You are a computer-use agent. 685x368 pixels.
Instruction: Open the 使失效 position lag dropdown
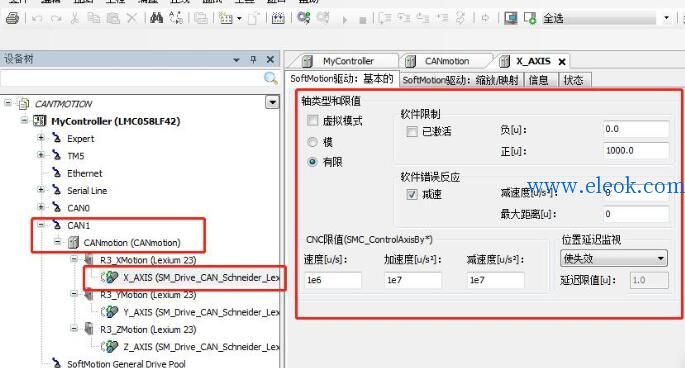pos(613,258)
